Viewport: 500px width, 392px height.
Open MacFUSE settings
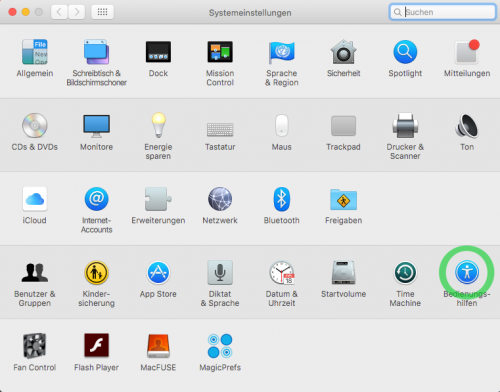158,346
